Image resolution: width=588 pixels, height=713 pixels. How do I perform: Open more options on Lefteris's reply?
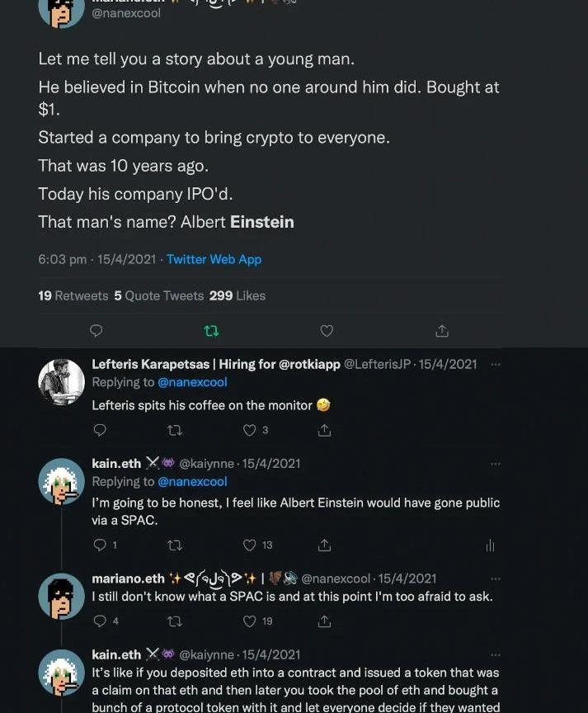(495, 364)
